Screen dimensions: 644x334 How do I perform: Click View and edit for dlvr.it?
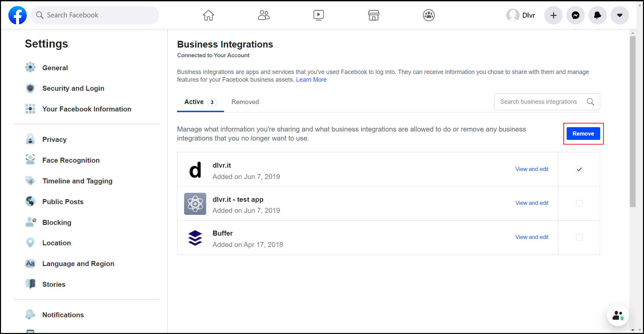coord(532,169)
